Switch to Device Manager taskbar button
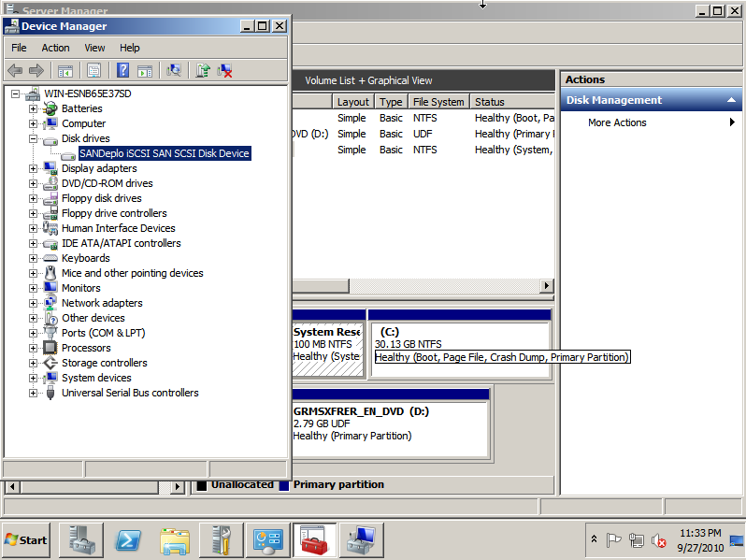 coord(361,539)
